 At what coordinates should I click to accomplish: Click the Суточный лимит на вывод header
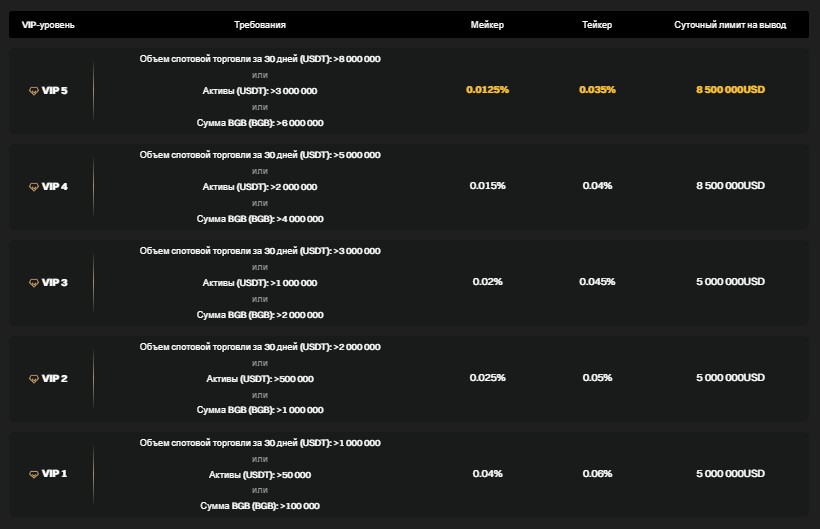click(x=730, y=25)
